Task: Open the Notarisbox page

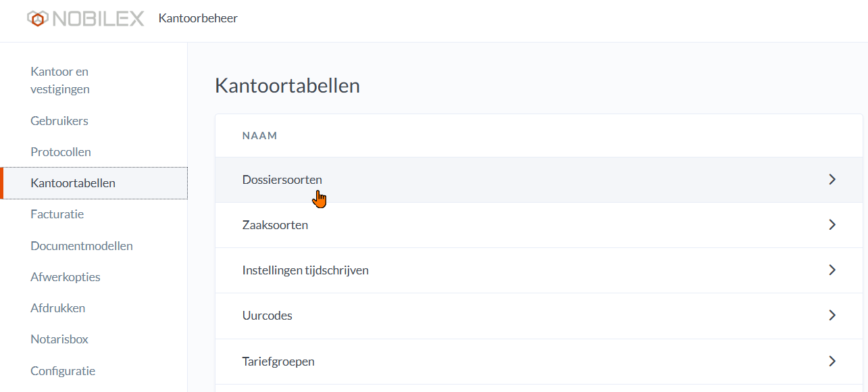Action: (x=59, y=339)
